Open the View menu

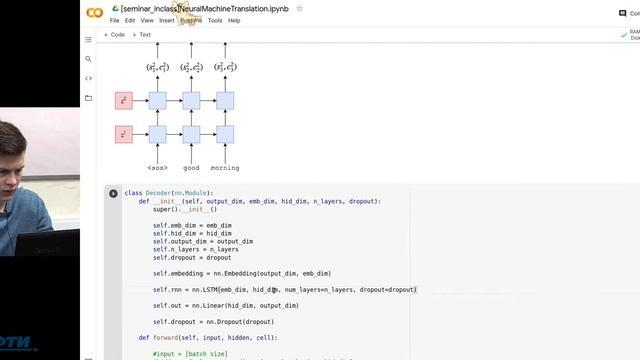147,20
